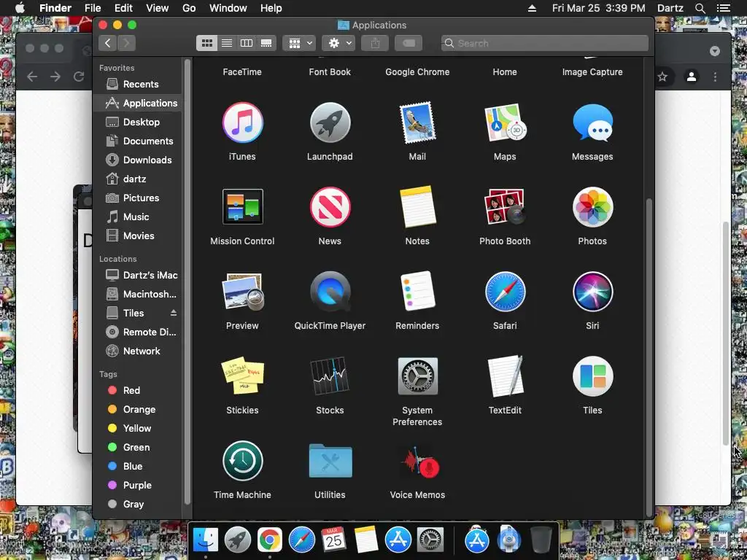Screen dimensions: 747x560
Task: Go back using the Finder back arrow
Action: point(108,43)
